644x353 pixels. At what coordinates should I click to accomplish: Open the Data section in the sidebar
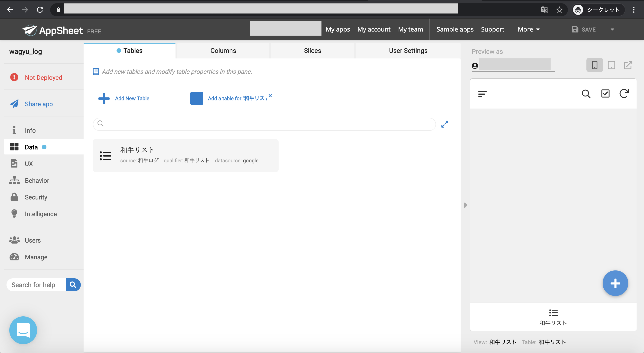tap(31, 147)
